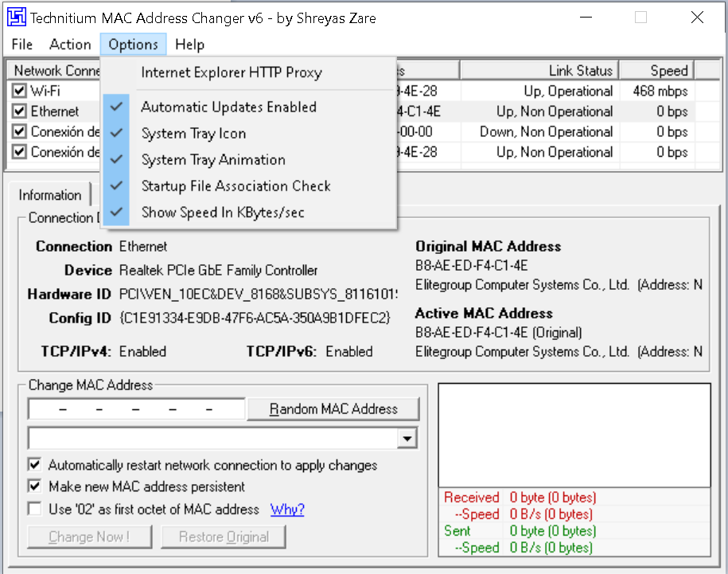
Task: Click the Down, Non Operational link status
Action: [546, 132]
